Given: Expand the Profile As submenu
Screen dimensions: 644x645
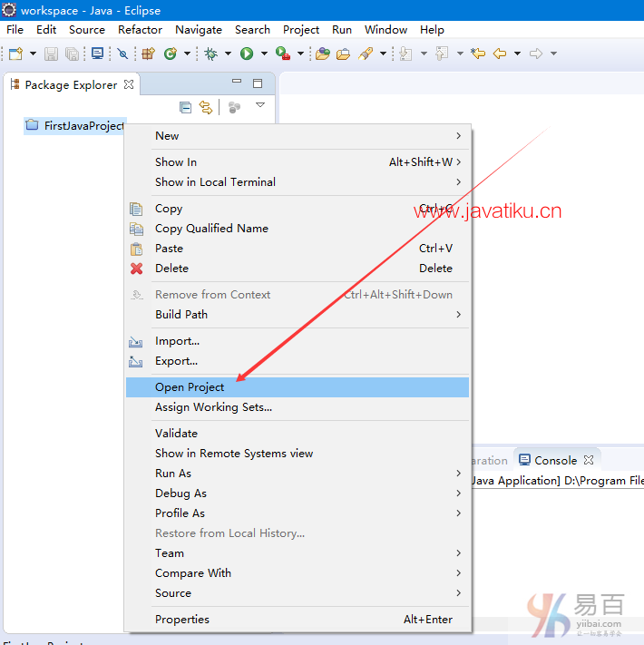Looking at the screenshot, I should (x=298, y=513).
